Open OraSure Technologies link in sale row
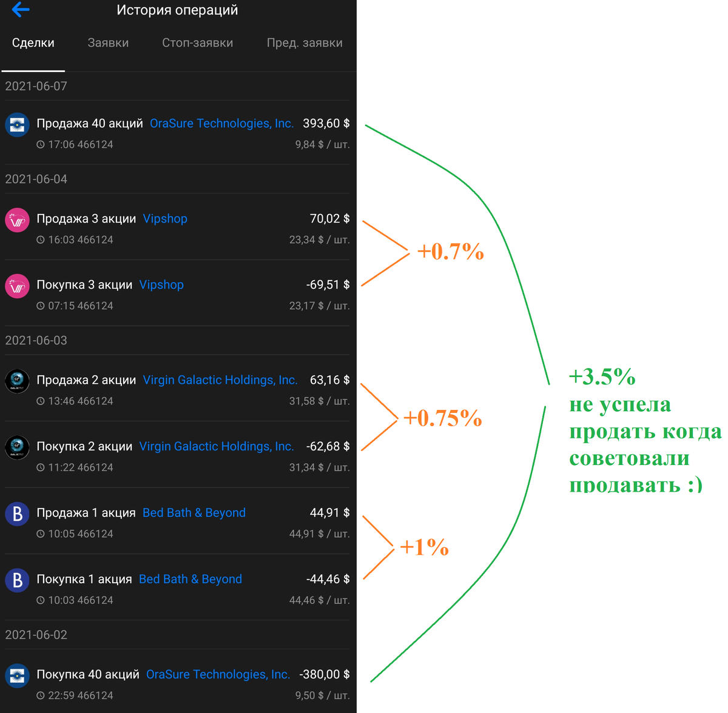Screen dimensions: 728x713 tap(221, 124)
